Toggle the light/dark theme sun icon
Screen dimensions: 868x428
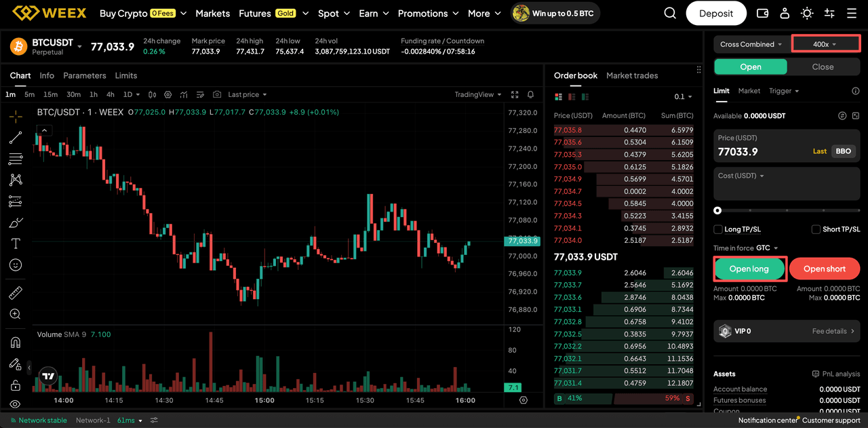pyautogui.click(x=807, y=13)
